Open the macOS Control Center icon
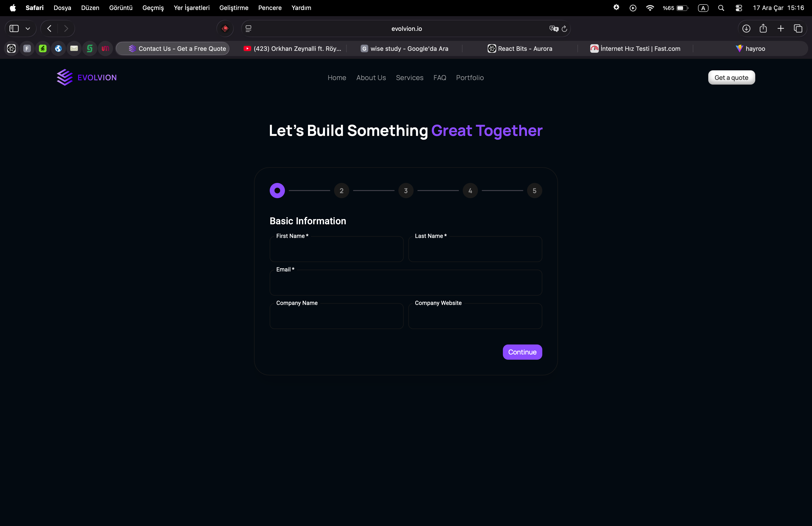The image size is (812, 526). pos(739,8)
